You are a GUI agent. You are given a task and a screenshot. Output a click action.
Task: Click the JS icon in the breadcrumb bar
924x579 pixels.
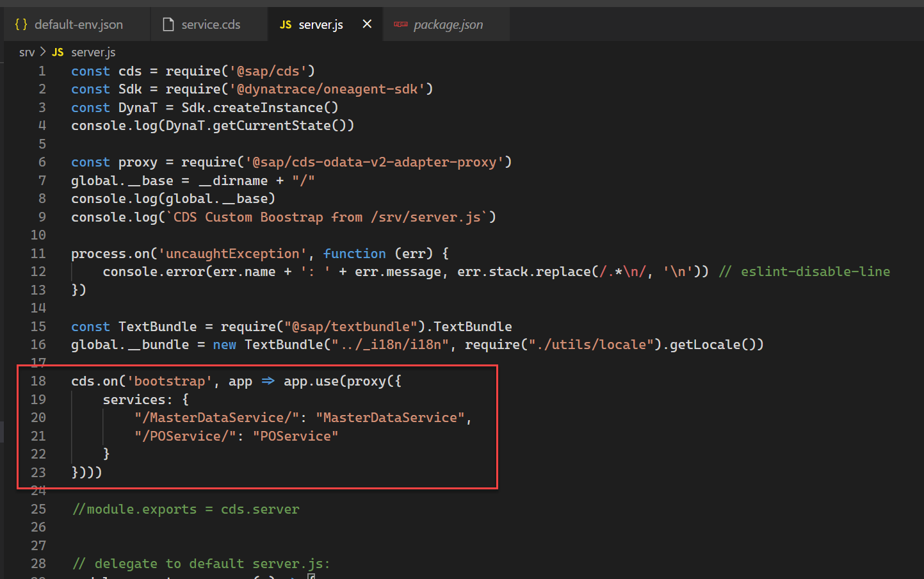pos(57,52)
